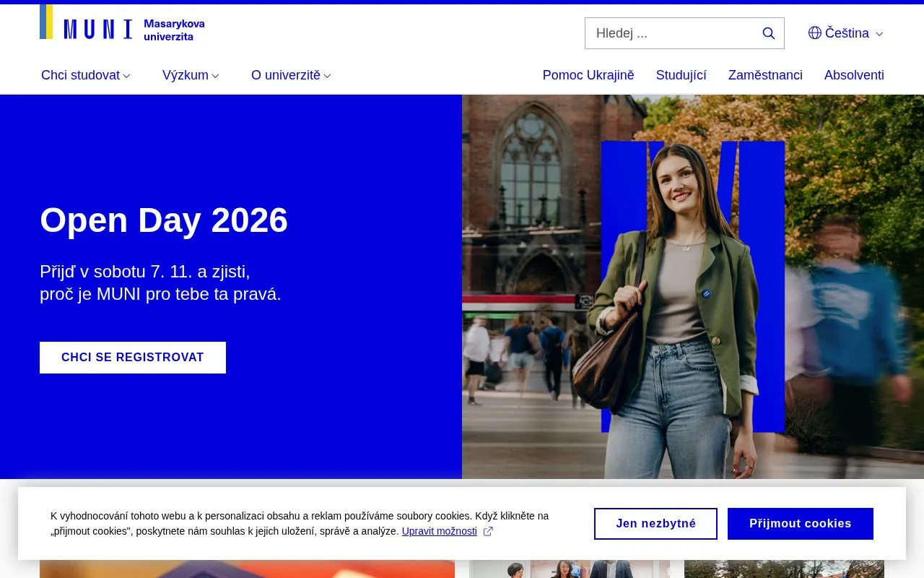Viewport: 924px width, 578px height.
Task: Click the magnifier search icon
Action: (768, 33)
